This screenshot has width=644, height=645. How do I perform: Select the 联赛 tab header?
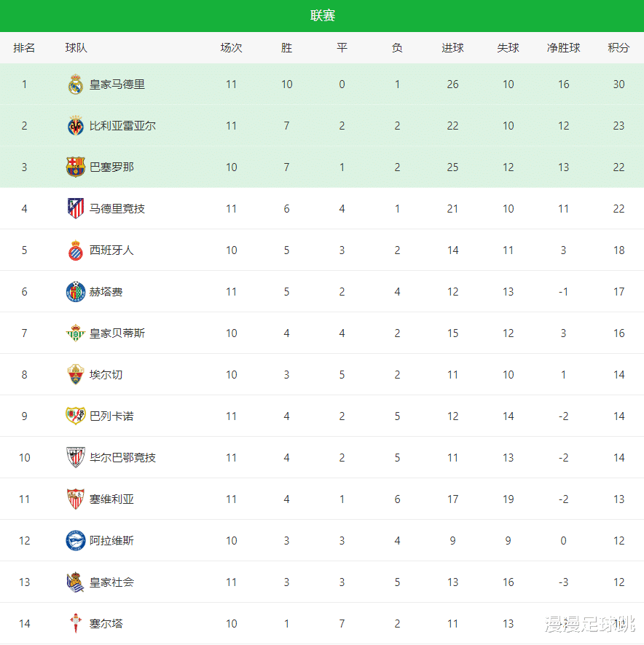coord(322,16)
